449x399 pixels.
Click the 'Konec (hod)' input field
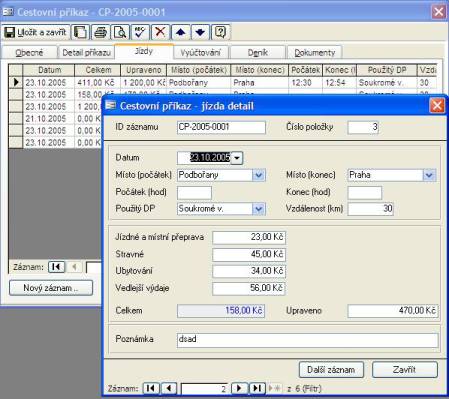coord(365,192)
